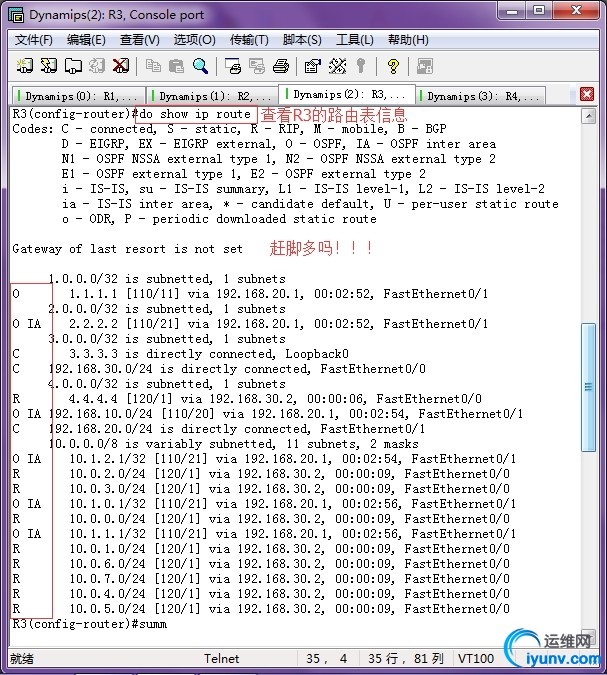The width and height of the screenshot is (607, 675).
Task: Click the title bar application icon
Action: [16, 15]
